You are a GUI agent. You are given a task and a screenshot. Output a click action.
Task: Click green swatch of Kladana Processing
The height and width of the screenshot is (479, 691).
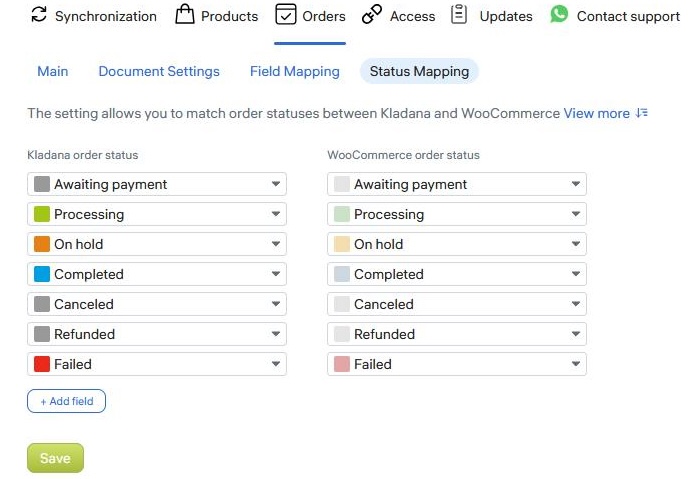42,214
